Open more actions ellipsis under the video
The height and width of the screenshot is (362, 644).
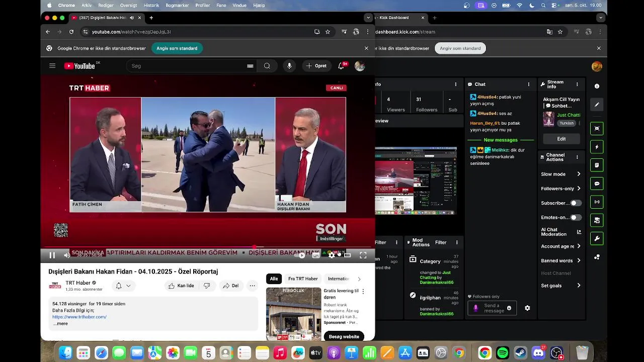point(253,286)
